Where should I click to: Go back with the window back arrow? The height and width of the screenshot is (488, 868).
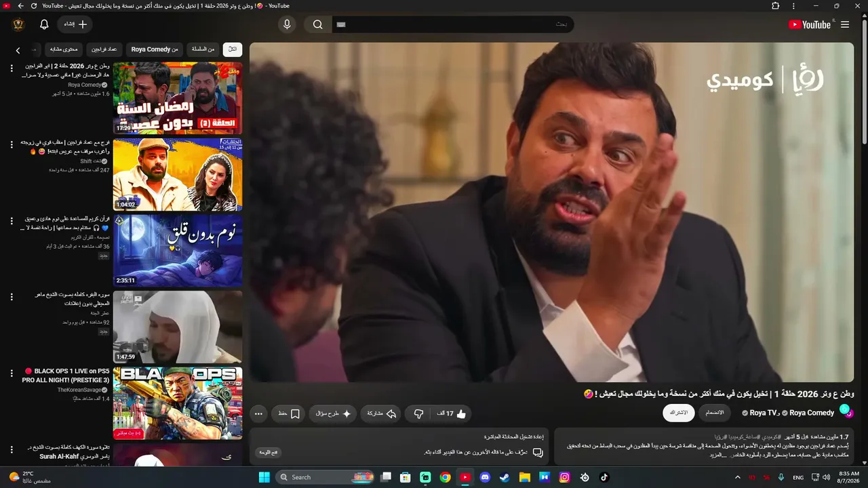20,6
